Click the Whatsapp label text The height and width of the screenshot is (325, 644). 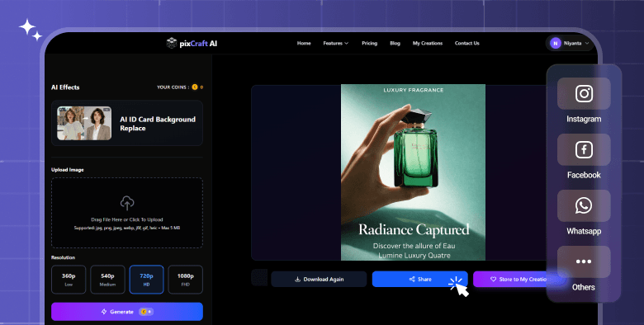point(584,231)
